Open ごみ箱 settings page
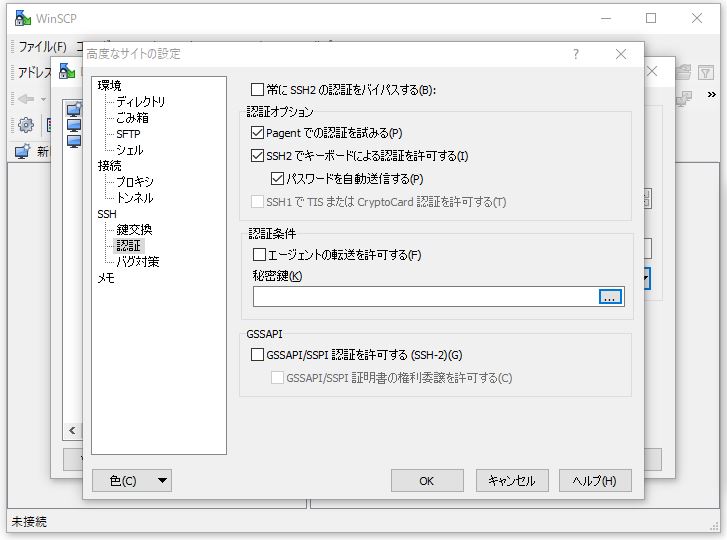The width and height of the screenshot is (727, 540). pyautogui.click(x=133, y=118)
